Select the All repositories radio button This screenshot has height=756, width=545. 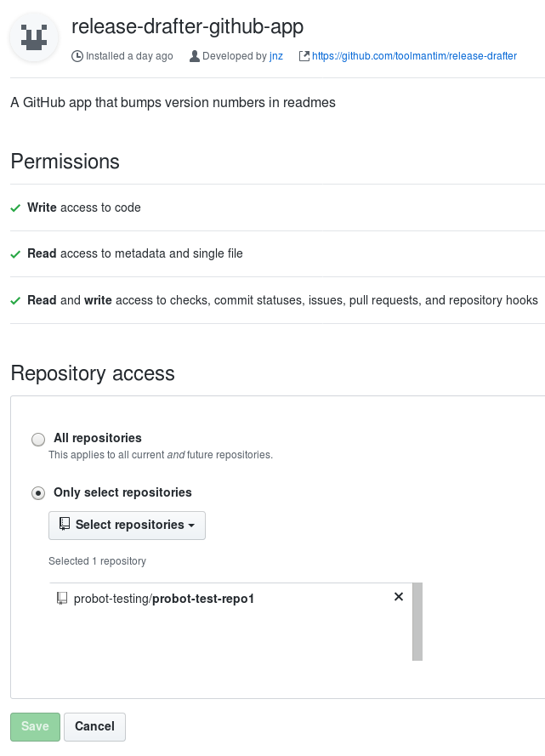(x=38, y=439)
